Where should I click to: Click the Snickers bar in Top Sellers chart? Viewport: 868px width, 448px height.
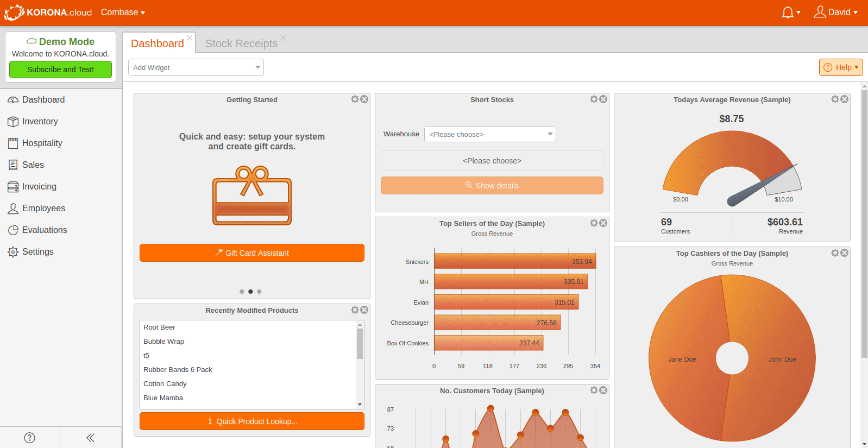(515, 261)
